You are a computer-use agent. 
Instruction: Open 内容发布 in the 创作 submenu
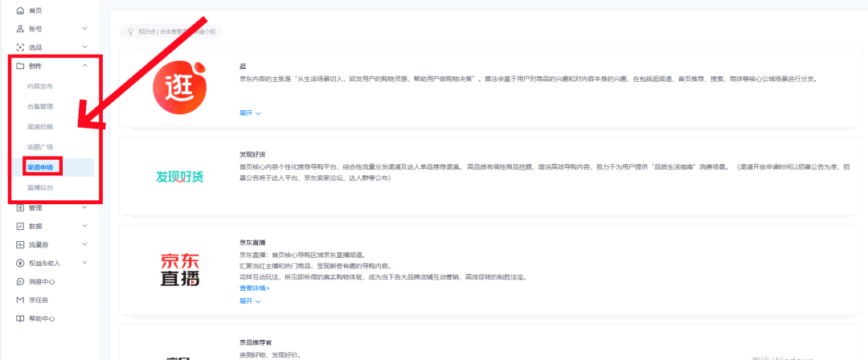[x=40, y=86]
